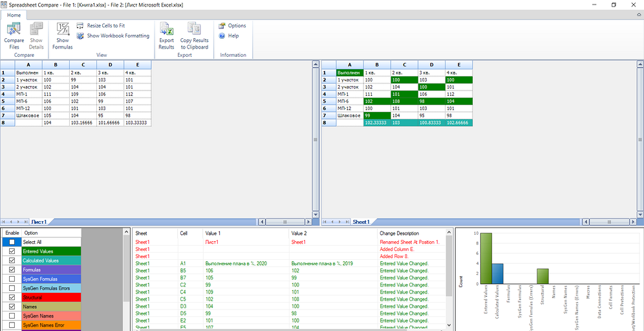Click the Show Details icon
644x331 pixels.
click(36, 30)
